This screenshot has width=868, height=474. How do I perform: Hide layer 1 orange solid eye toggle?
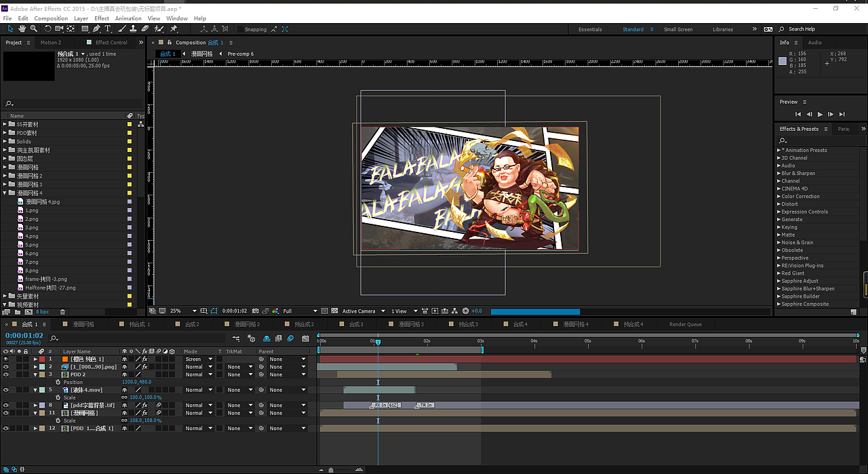(6, 359)
